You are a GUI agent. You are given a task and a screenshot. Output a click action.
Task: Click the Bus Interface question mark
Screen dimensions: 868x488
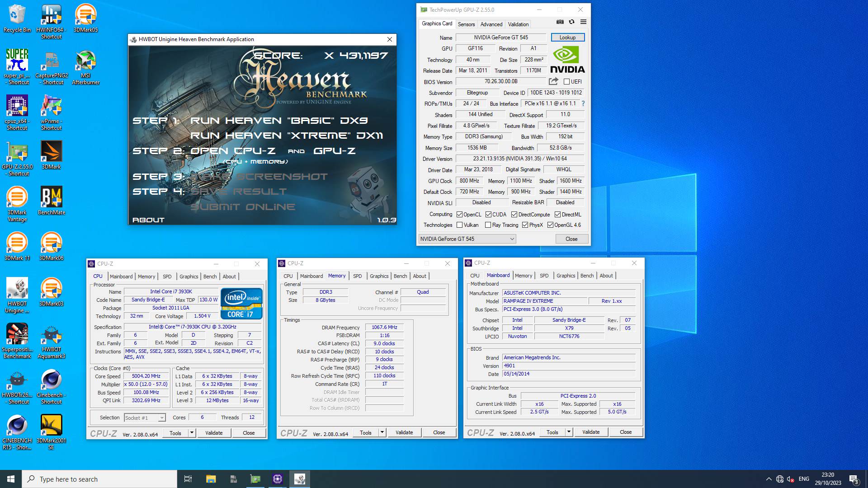(583, 103)
